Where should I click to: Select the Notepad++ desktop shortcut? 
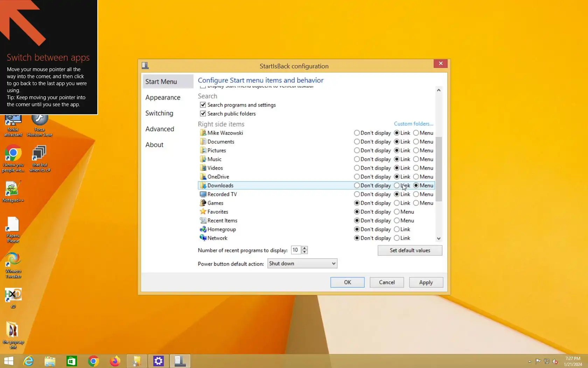(x=13, y=191)
